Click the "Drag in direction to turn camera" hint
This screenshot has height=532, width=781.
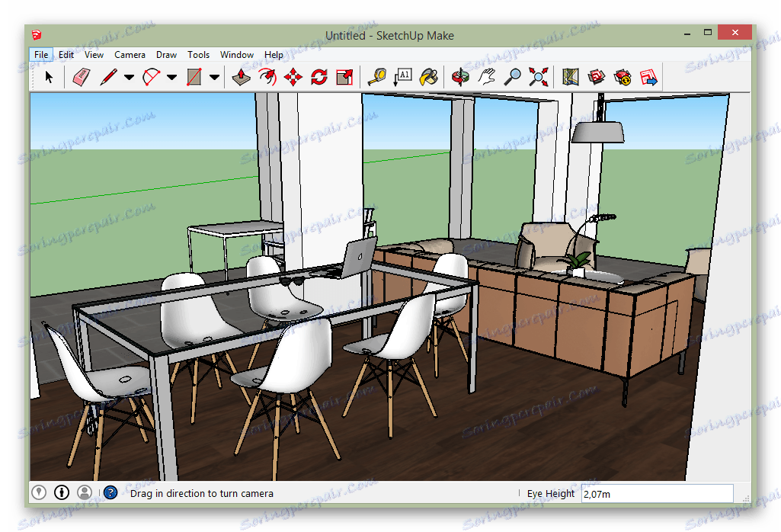point(202,494)
